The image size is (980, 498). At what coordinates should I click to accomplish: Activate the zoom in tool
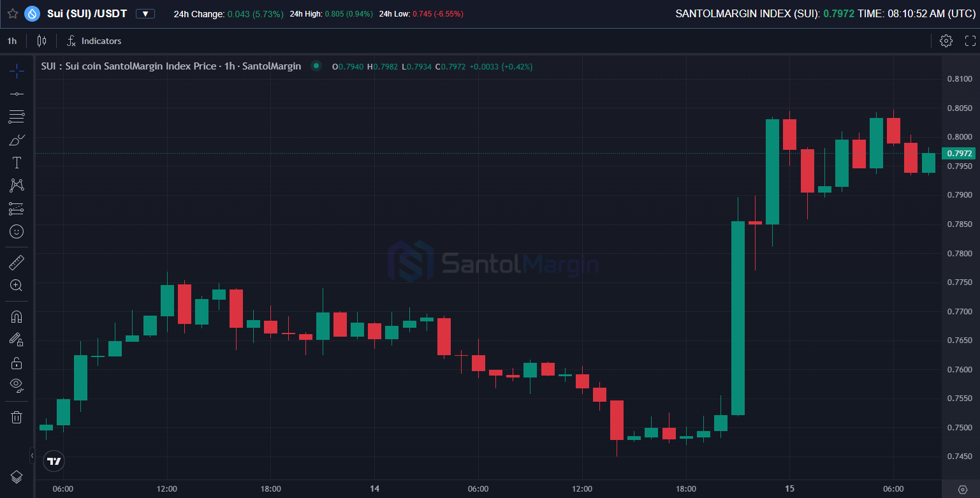[x=17, y=285]
